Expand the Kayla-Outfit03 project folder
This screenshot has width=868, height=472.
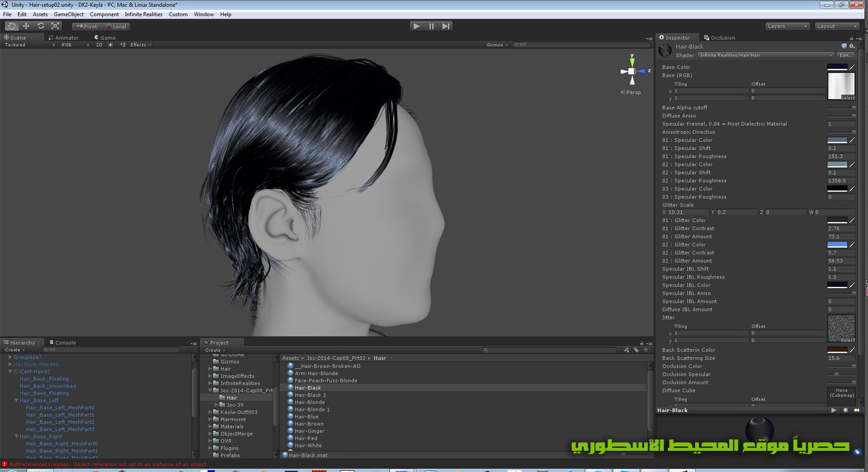[210, 412]
